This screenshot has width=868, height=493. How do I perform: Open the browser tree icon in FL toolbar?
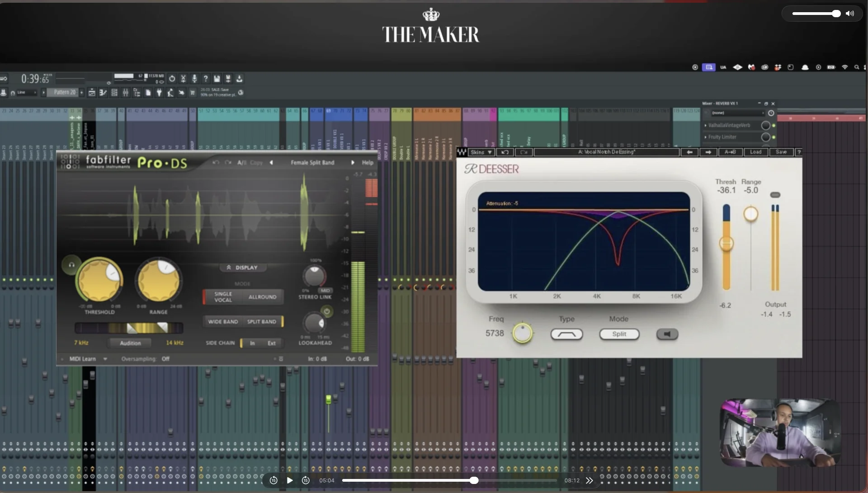click(x=137, y=93)
